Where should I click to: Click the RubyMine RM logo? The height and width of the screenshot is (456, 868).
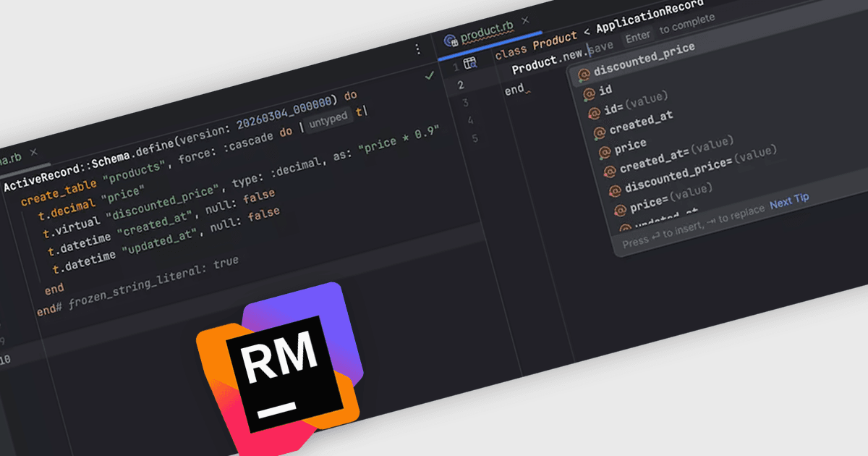click(279, 371)
